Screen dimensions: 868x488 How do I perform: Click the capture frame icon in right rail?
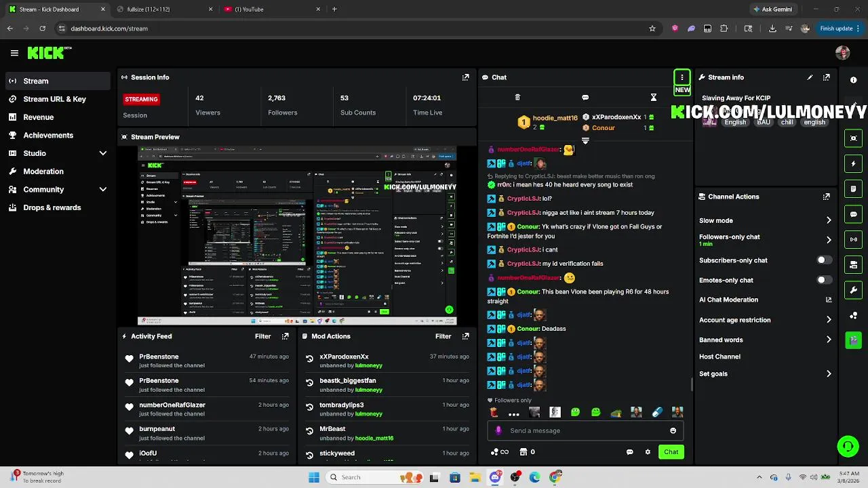tap(853, 138)
